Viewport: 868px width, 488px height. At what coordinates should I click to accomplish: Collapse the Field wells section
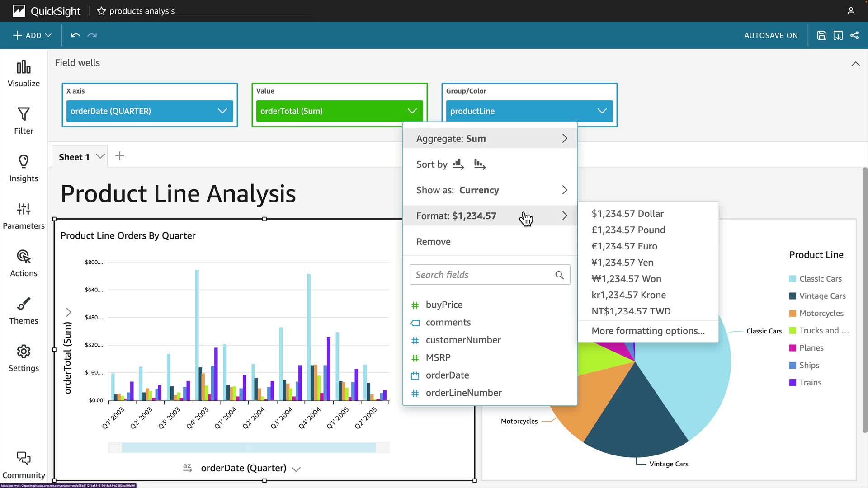(x=855, y=64)
